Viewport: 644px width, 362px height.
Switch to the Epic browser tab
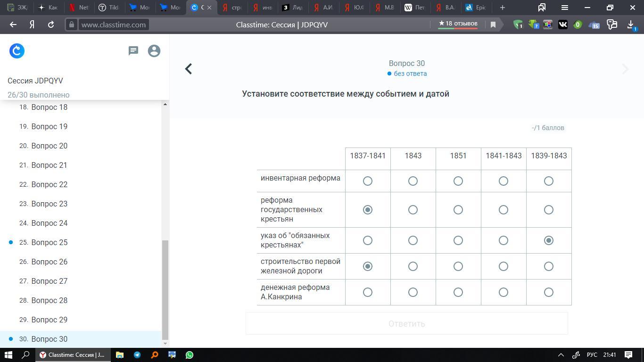(x=475, y=8)
